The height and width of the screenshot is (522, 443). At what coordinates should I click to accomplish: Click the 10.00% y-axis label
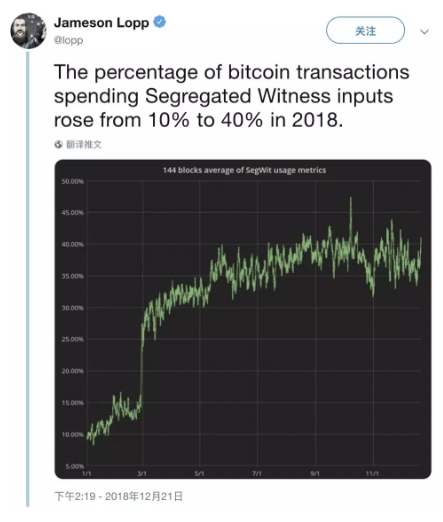(72, 434)
